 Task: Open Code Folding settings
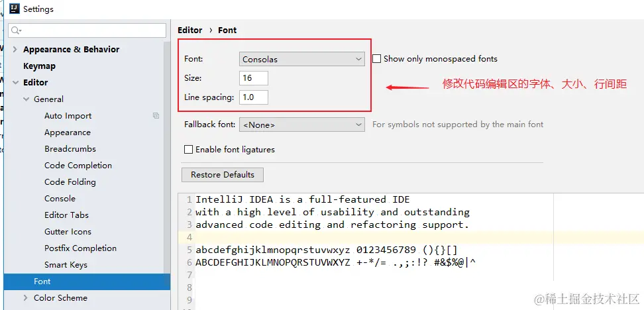pos(70,182)
